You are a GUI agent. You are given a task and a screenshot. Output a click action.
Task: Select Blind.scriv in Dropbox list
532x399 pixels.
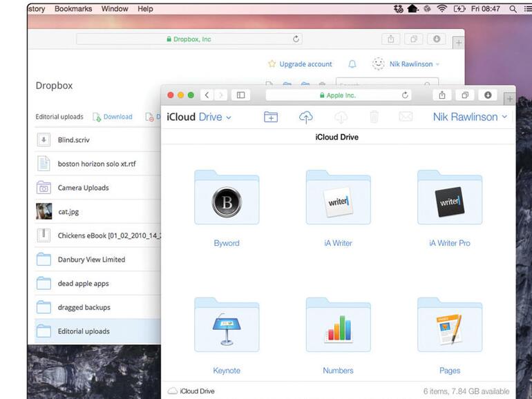click(98, 139)
